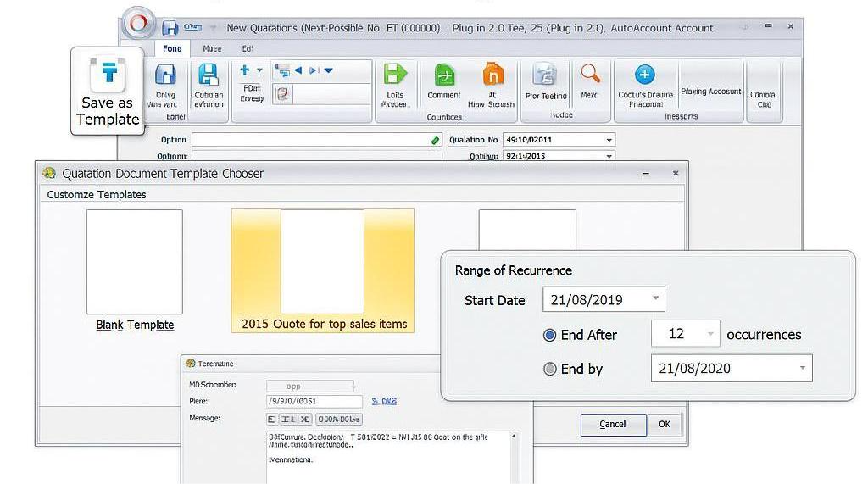Click the green Comment ribbon icon

coord(444,75)
